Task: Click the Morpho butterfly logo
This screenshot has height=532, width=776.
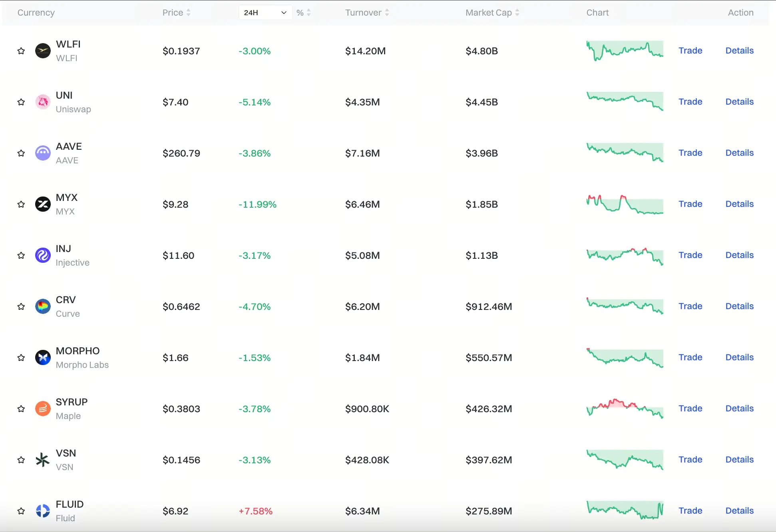Action: point(43,357)
